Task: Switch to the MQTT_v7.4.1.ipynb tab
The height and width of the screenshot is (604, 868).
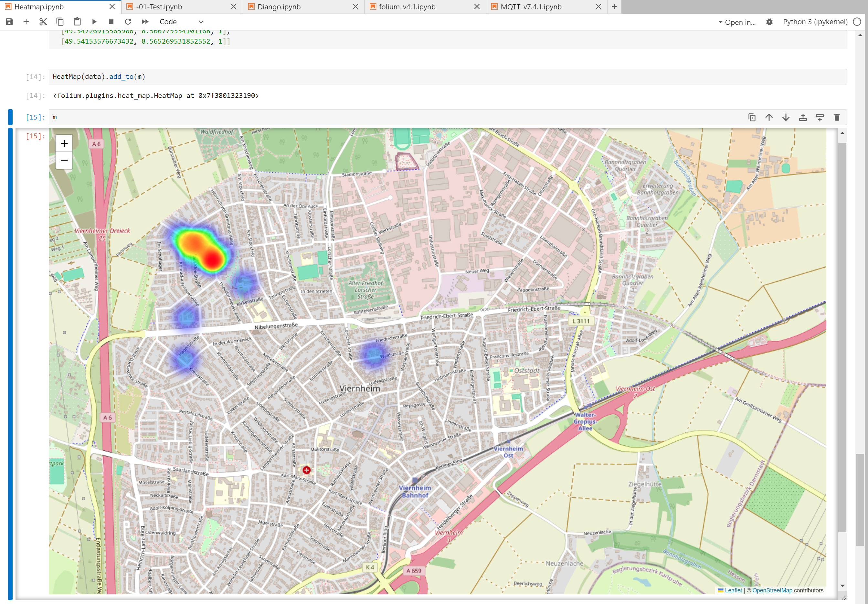Action: coord(531,7)
